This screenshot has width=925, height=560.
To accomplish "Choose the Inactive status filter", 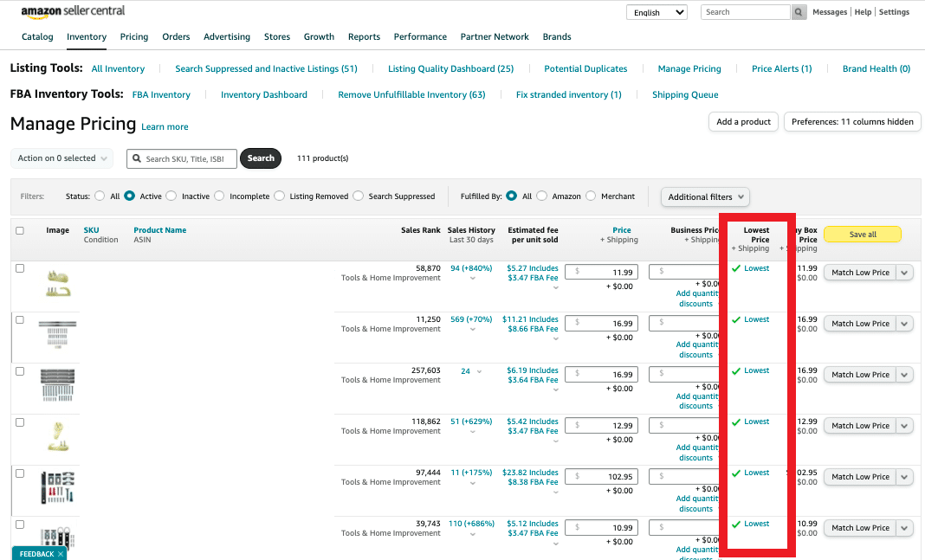I will coord(171,196).
